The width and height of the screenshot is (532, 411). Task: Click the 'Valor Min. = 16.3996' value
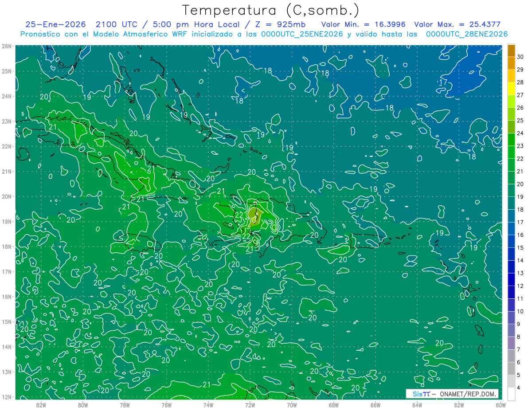tap(363, 25)
